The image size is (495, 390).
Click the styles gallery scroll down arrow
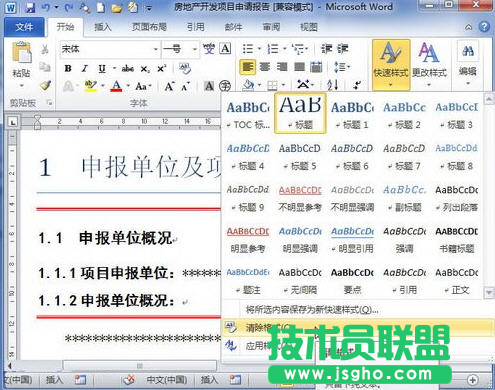point(489,292)
